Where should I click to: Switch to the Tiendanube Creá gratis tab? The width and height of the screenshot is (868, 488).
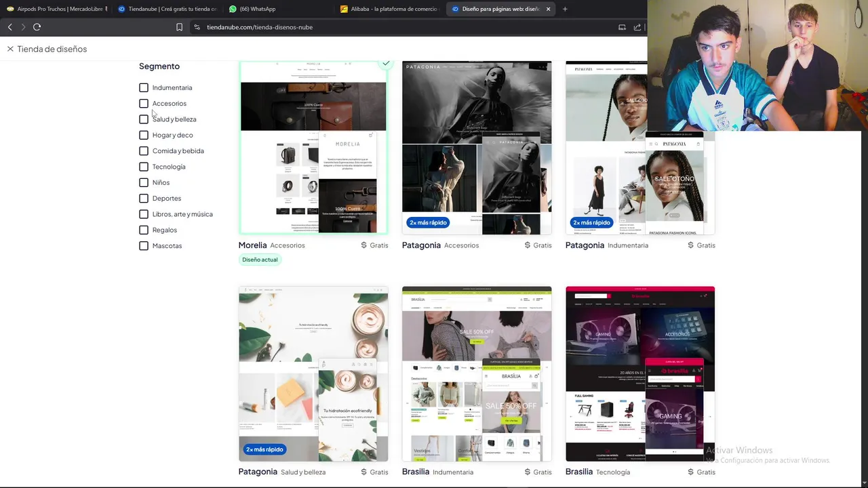coord(167,9)
